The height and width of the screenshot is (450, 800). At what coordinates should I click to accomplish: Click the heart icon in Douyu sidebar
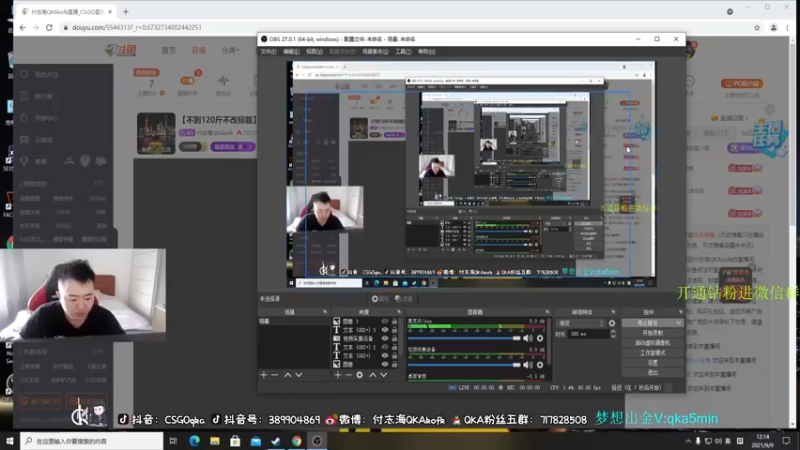click(x=24, y=74)
